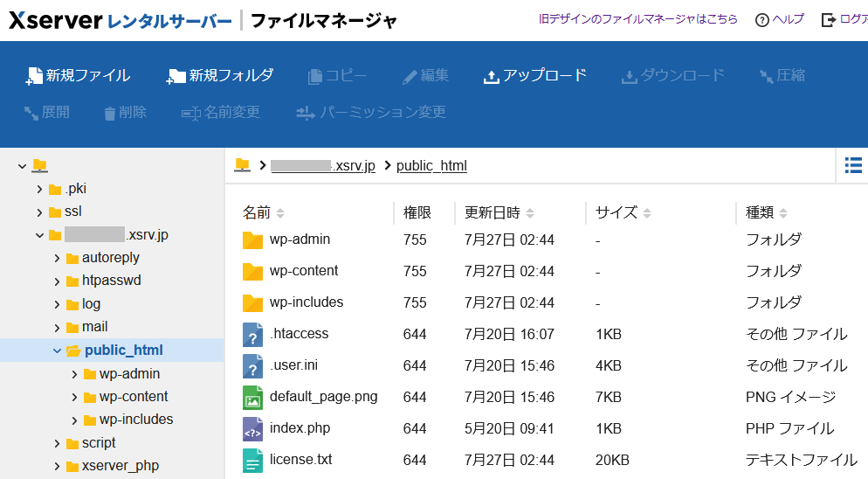Click public_html in the breadcrumb path

click(431, 165)
